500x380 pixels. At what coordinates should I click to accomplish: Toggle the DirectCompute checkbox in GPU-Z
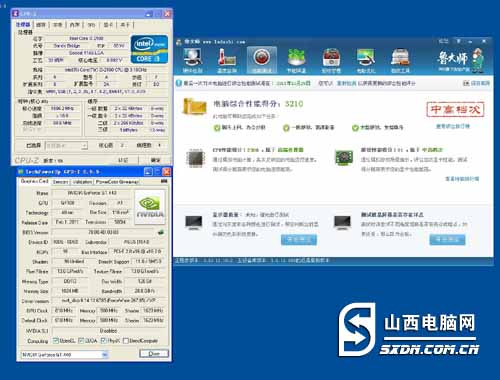coord(126,341)
